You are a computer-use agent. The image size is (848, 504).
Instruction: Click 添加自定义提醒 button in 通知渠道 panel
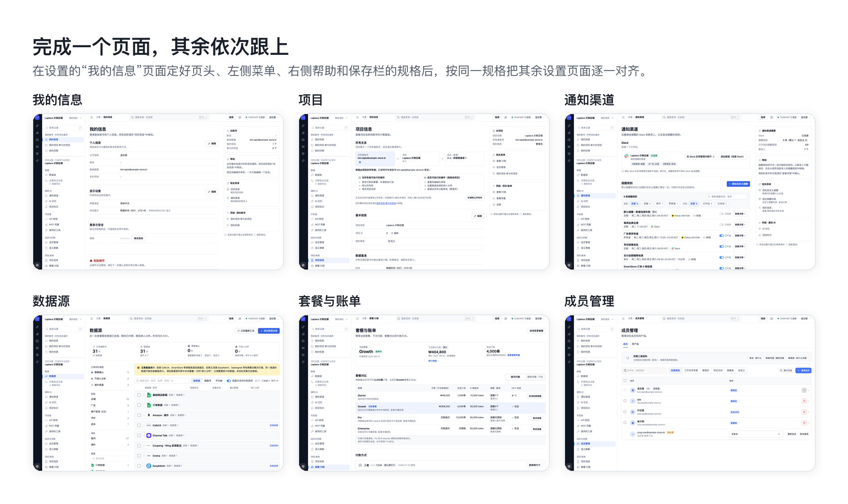738,184
